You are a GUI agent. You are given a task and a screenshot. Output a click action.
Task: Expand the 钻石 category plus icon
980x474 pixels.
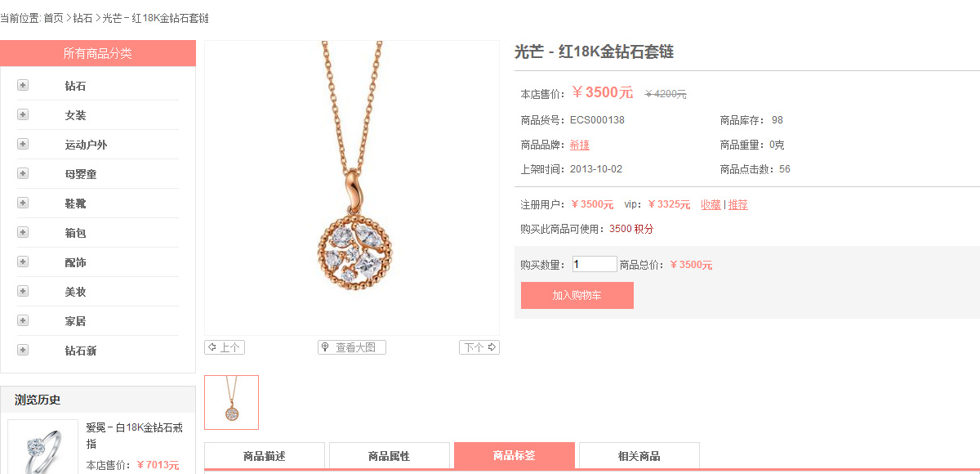pos(23,85)
